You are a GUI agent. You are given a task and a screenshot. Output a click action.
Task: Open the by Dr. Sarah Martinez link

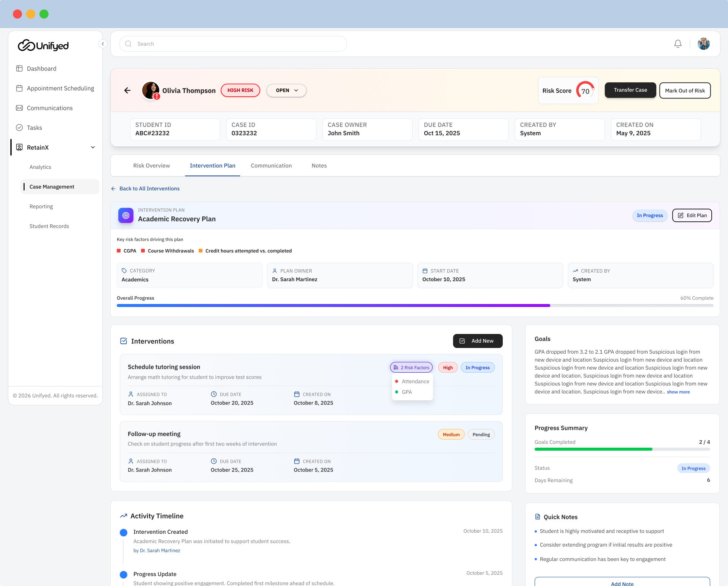tap(157, 550)
